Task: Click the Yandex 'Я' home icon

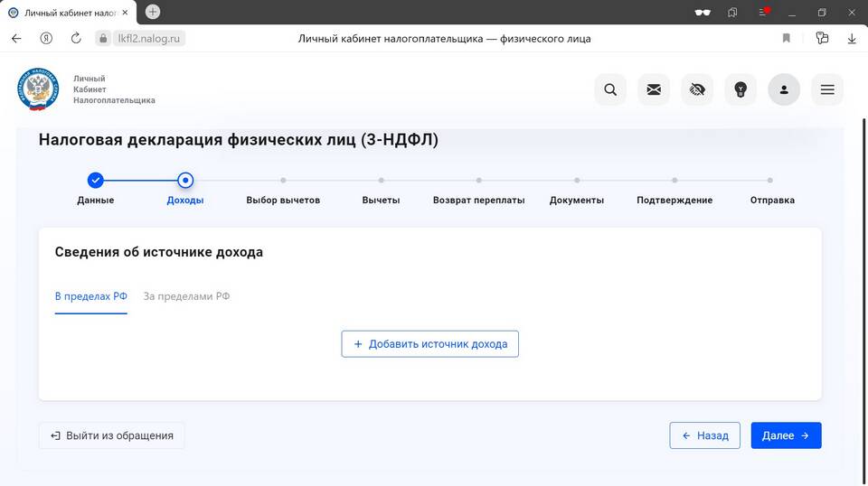Action: click(x=46, y=39)
